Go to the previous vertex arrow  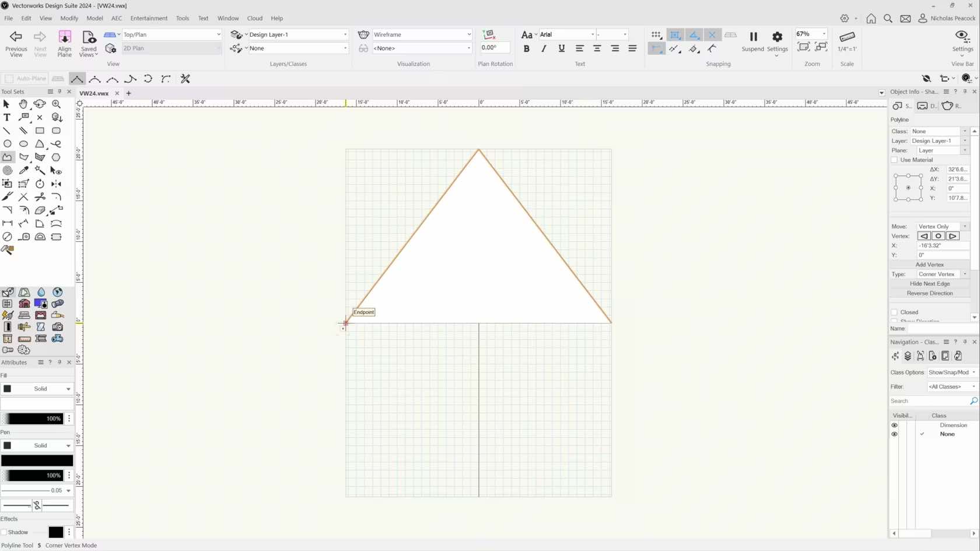click(924, 236)
